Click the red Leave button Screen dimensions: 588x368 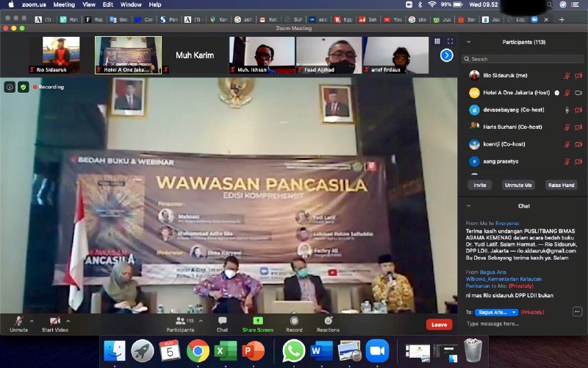(439, 324)
